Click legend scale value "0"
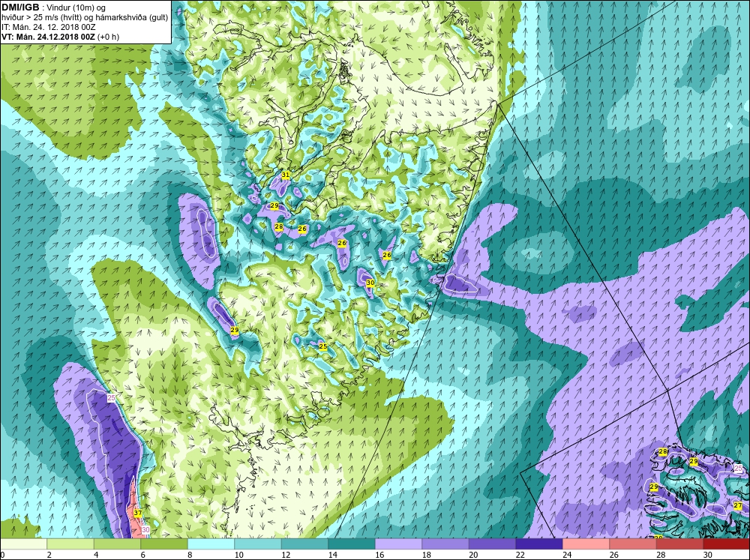This screenshot has height=560, width=750. 2,555
